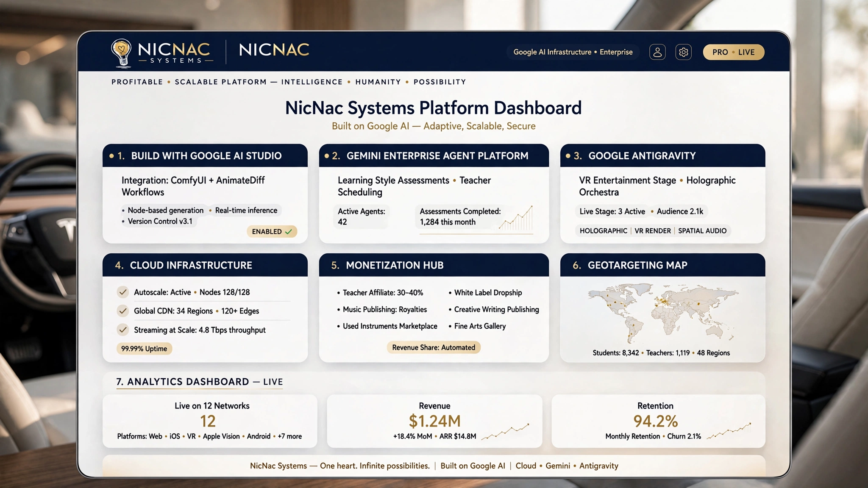
Task: Click the Assessments Completed trend chart
Action: pos(516,218)
